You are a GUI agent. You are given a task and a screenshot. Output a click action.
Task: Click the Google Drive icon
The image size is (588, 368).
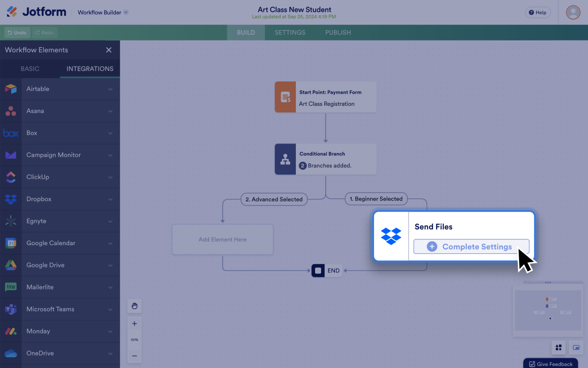coord(11,265)
